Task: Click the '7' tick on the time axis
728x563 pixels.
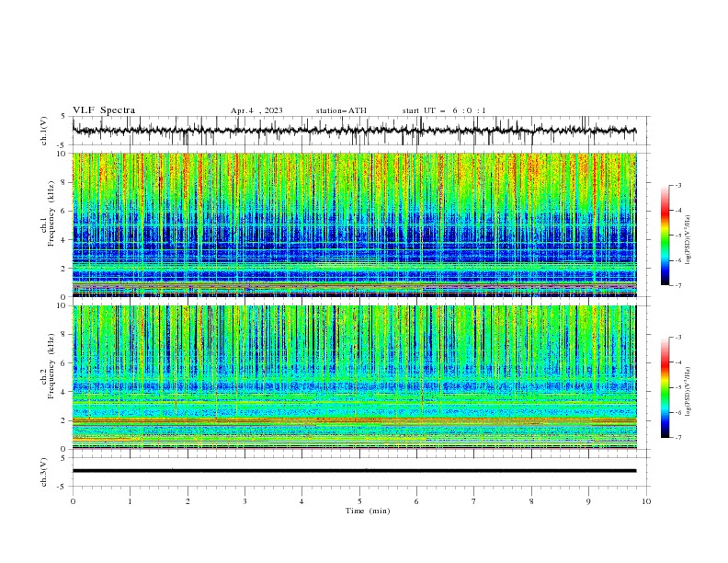Action: point(474,501)
